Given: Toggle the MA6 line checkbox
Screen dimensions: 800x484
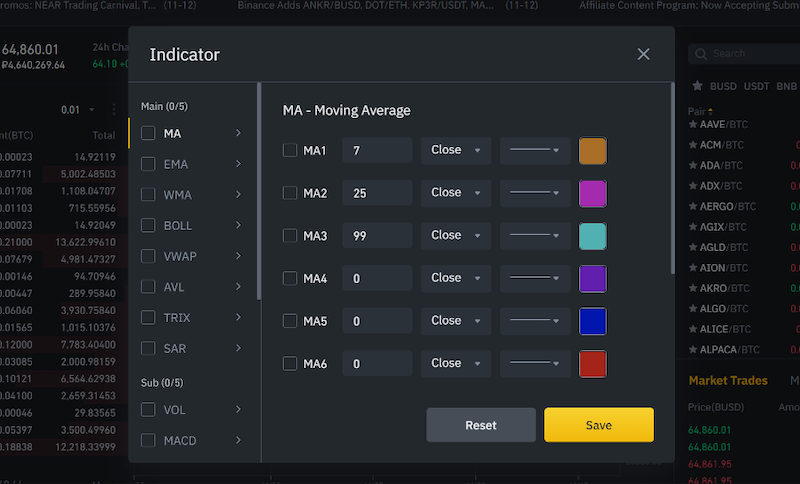Looking at the screenshot, I should pyautogui.click(x=290, y=363).
